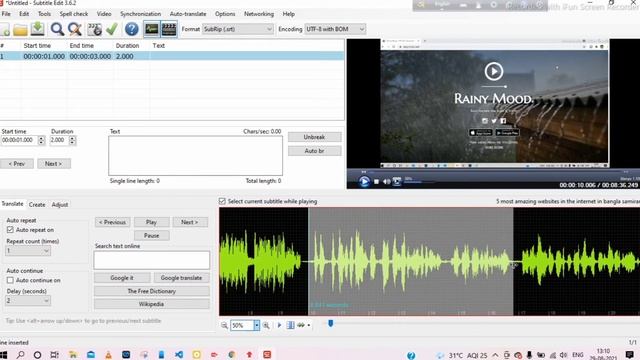Open Task View on the taskbar
640x360 pixels.
(x=54, y=355)
